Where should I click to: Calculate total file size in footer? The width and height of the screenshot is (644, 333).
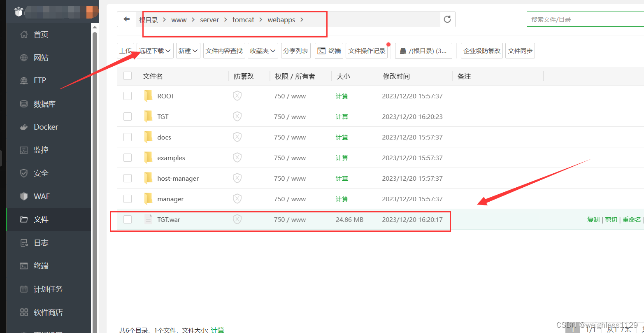pos(218,330)
